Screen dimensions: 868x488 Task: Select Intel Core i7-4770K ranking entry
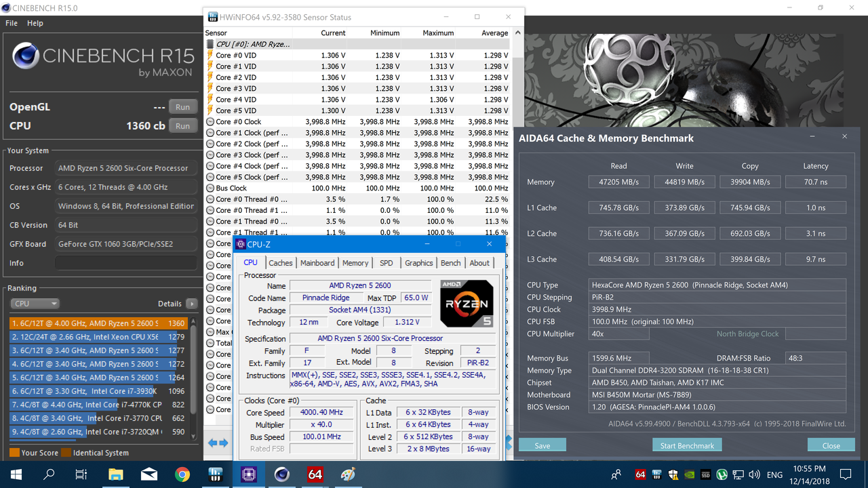(x=99, y=405)
